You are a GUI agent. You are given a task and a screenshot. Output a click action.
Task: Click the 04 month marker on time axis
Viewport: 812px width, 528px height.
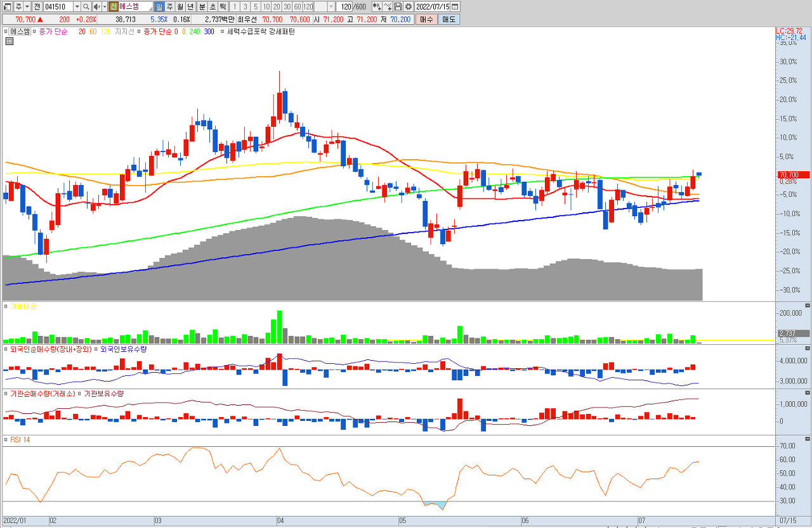coord(280,520)
